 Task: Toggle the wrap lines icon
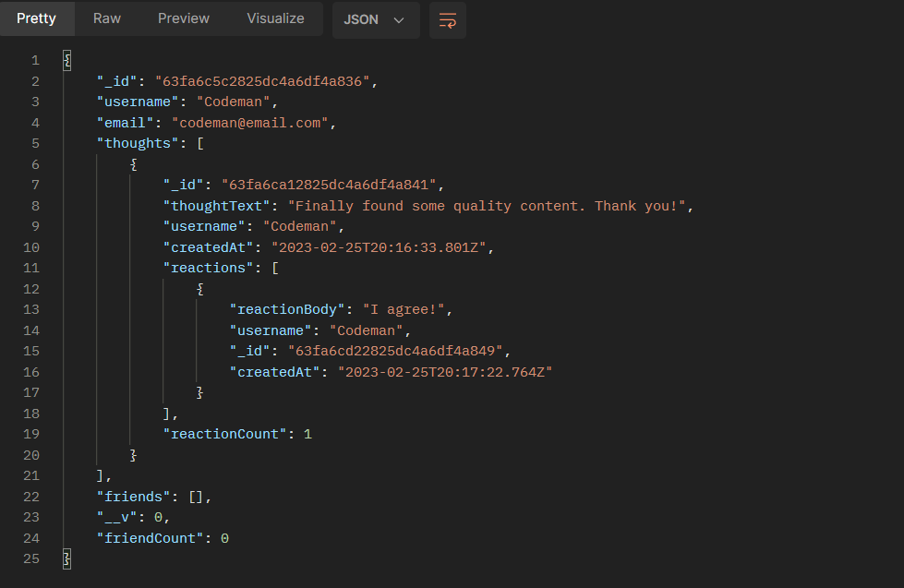448,20
